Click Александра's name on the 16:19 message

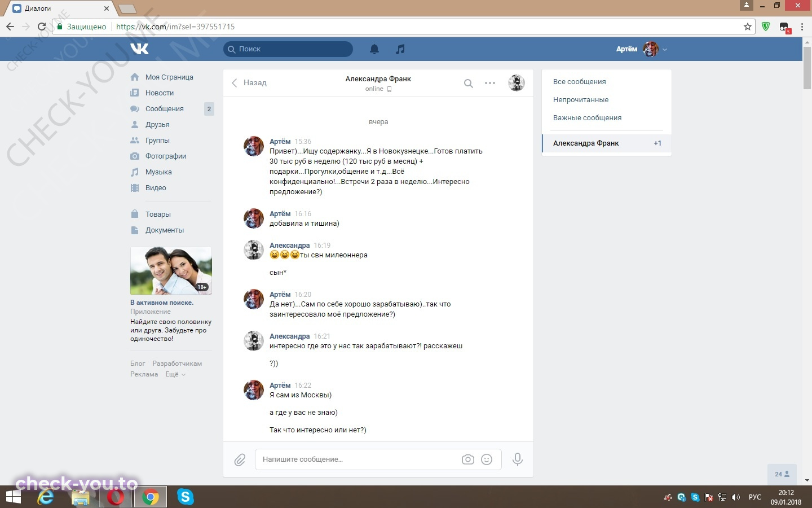(290, 246)
